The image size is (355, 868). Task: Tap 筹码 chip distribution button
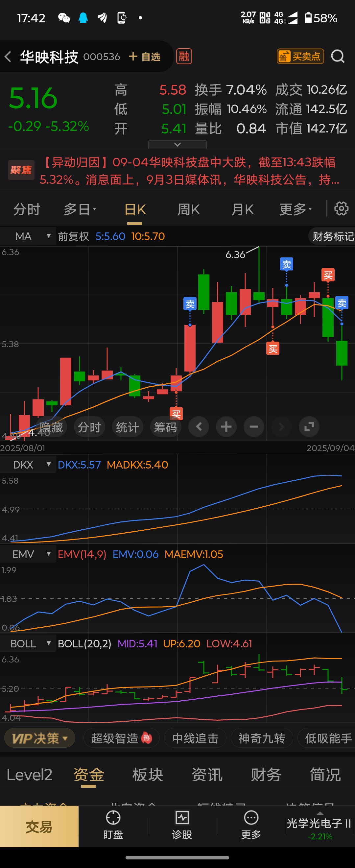coord(165,427)
